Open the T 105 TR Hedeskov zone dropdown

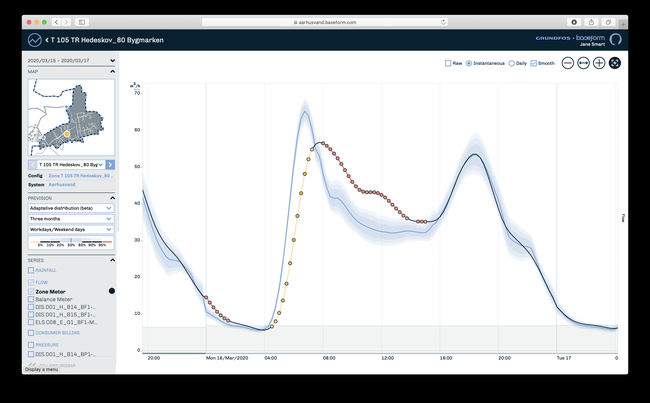pyautogui.click(x=71, y=165)
